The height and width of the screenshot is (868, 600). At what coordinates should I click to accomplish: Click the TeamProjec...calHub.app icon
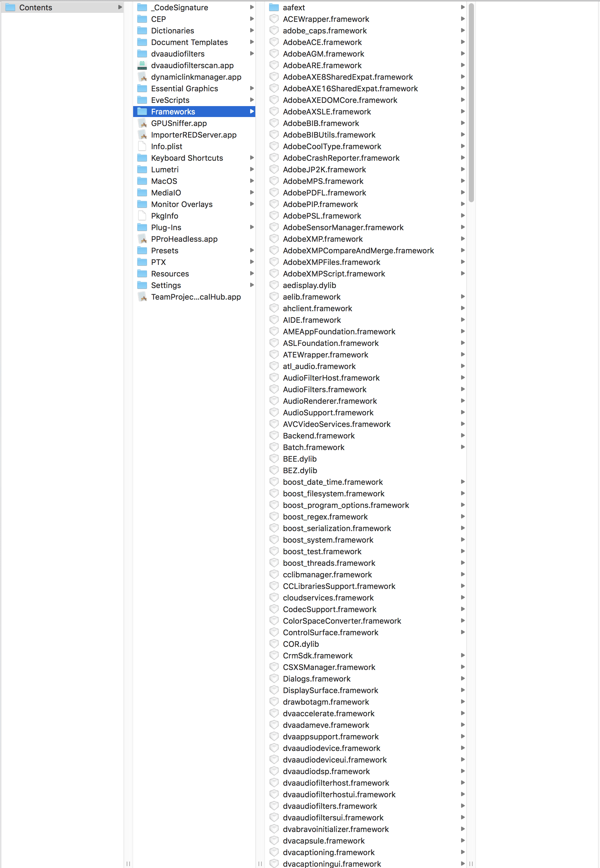(142, 296)
